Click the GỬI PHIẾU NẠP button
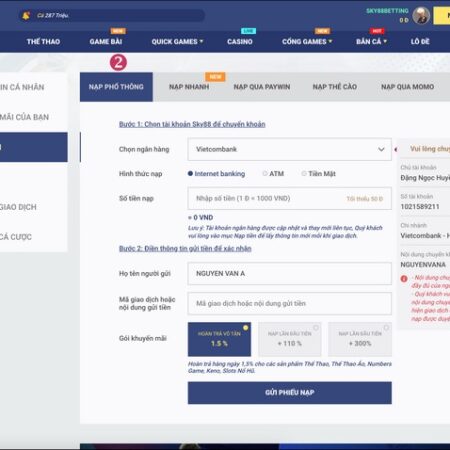This screenshot has height=450, width=450. (x=290, y=393)
